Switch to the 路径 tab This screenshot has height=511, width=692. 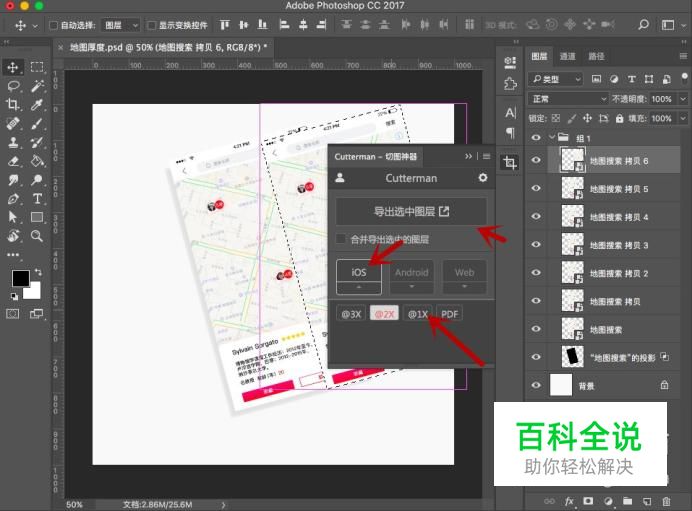pyautogui.click(x=596, y=56)
